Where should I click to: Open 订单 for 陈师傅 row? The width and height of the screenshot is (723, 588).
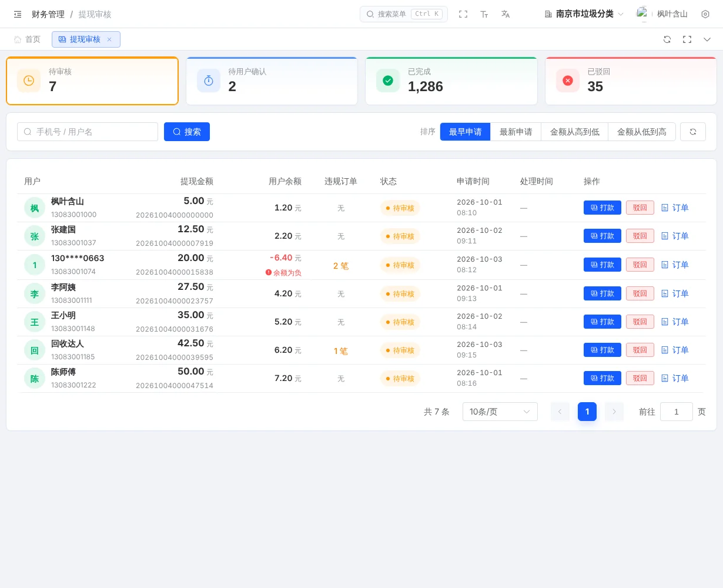[x=674, y=378]
